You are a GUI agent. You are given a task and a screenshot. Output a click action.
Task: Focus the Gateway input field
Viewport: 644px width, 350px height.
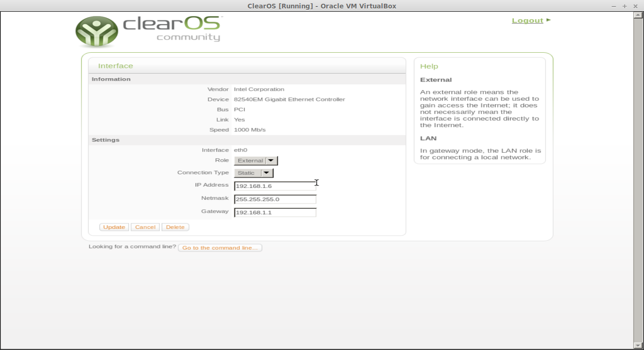pos(275,212)
